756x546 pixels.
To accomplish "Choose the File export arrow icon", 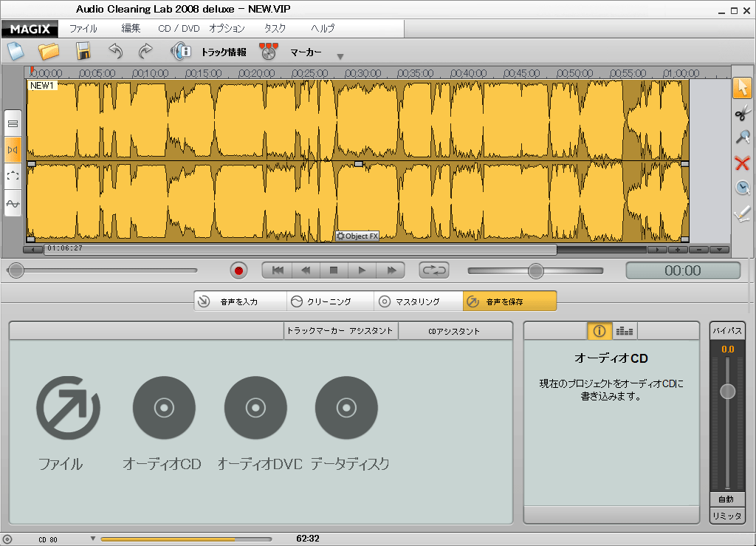I will tap(68, 408).
